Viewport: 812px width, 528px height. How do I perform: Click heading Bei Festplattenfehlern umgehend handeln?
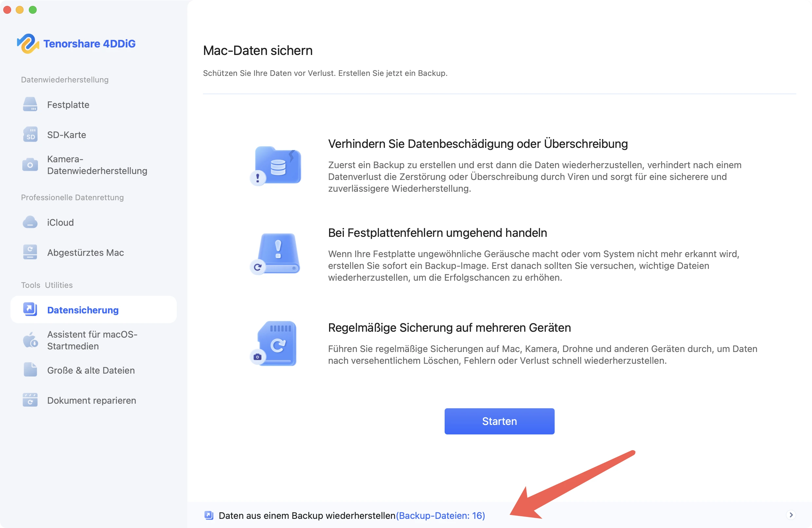coord(437,233)
